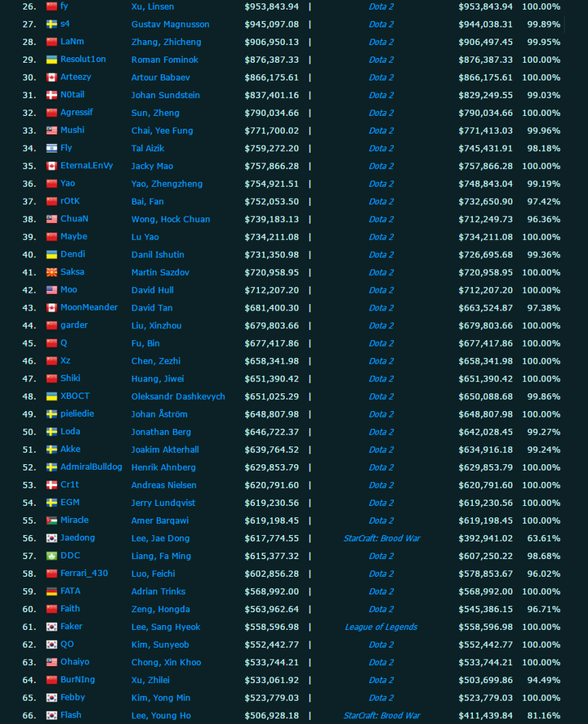Click the Ukraine flag beside XBOCT

pyautogui.click(x=51, y=396)
